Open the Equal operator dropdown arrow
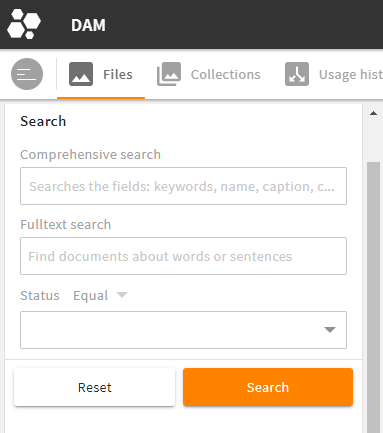383x433 pixels. 122,295
